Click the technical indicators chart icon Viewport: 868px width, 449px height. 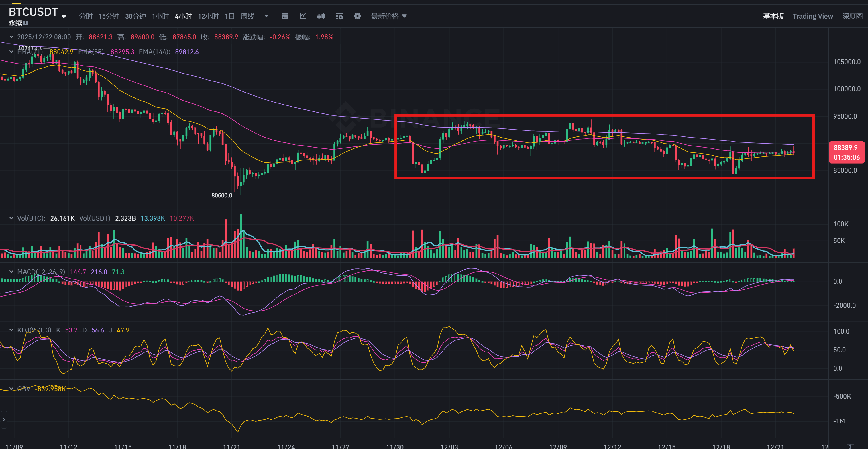(x=303, y=16)
